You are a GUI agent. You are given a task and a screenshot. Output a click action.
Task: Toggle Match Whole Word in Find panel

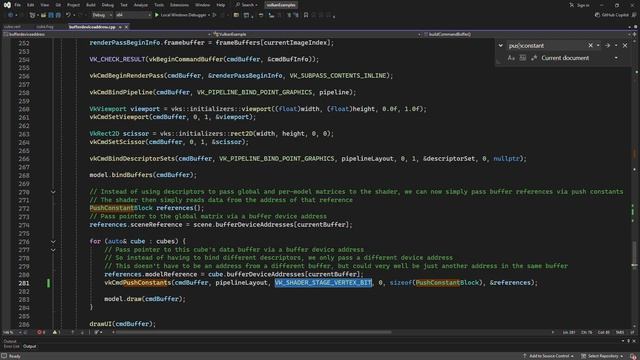coord(523,58)
